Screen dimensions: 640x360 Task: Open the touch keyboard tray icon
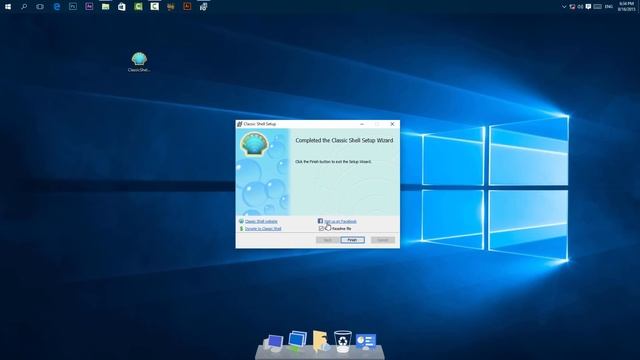point(598,7)
